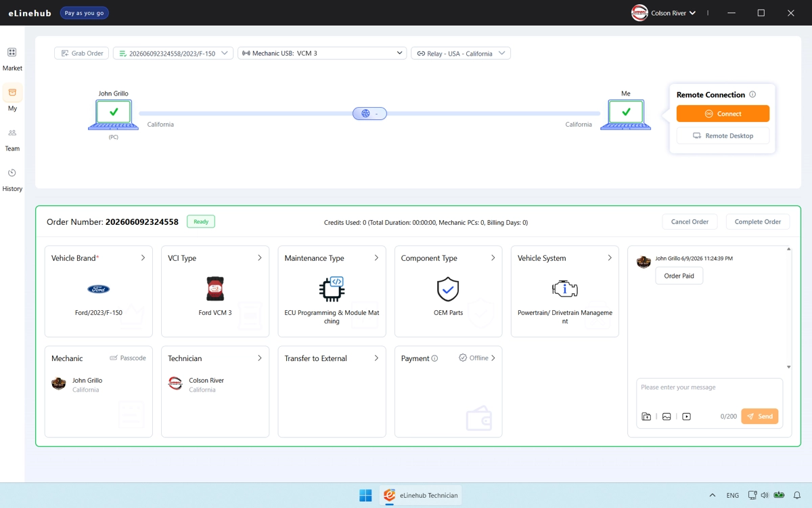Open the History sidebar section
The width and height of the screenshot is (812, 508).
click(12, 179)
